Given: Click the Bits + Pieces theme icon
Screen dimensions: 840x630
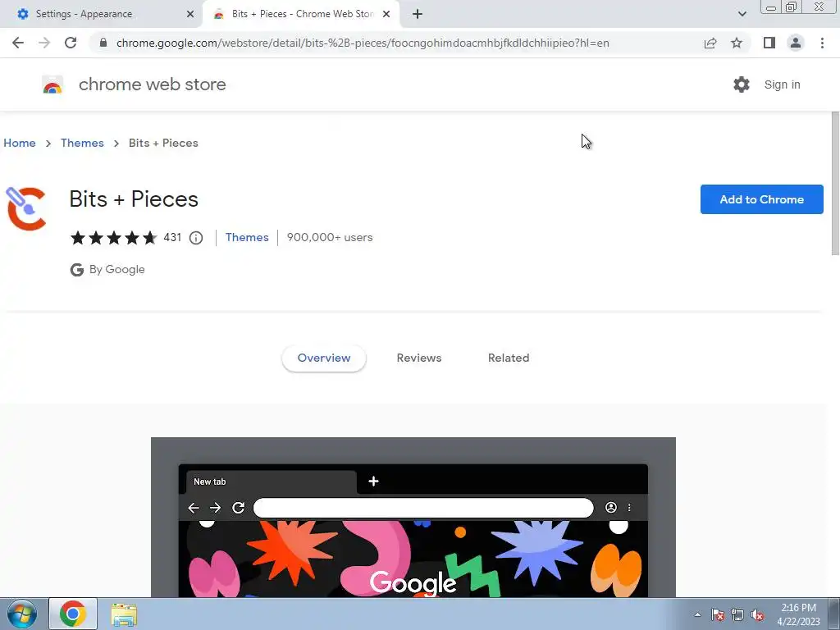Looking at the screenshot, I should (26, 208).
